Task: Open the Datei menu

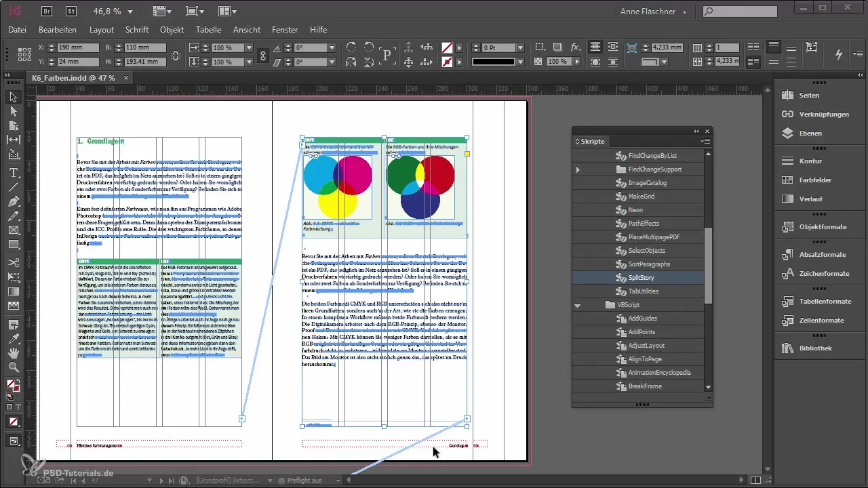Action: click(18, 30)
